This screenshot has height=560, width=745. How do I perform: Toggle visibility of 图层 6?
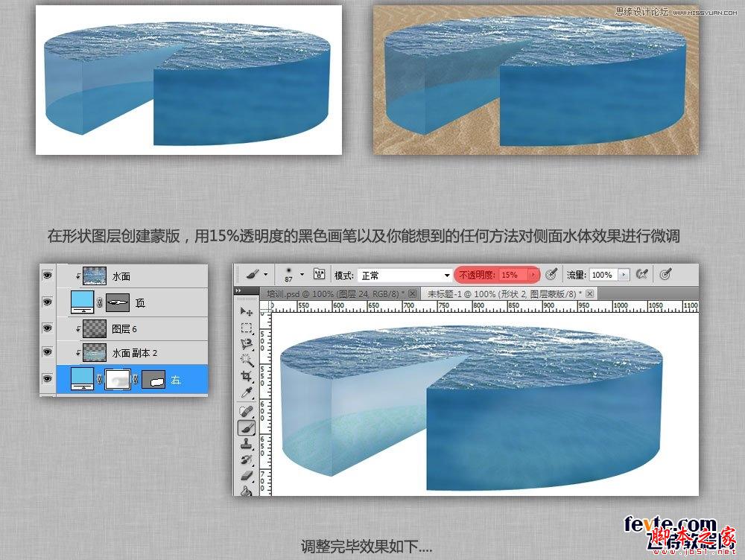click(47, 326)
